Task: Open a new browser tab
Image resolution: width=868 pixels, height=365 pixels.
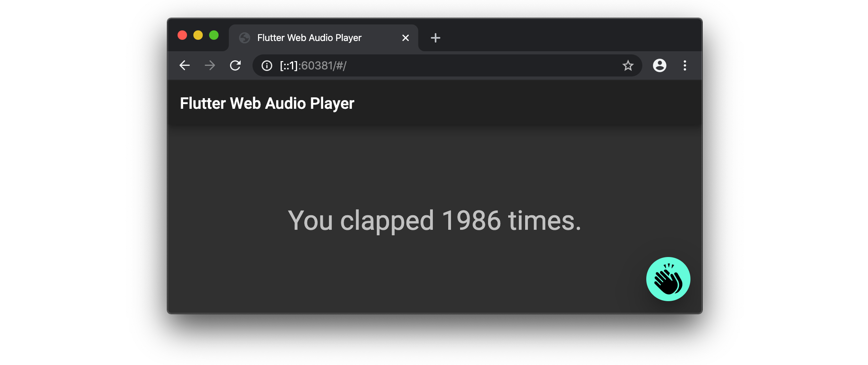Action: (x=436, y=38)
